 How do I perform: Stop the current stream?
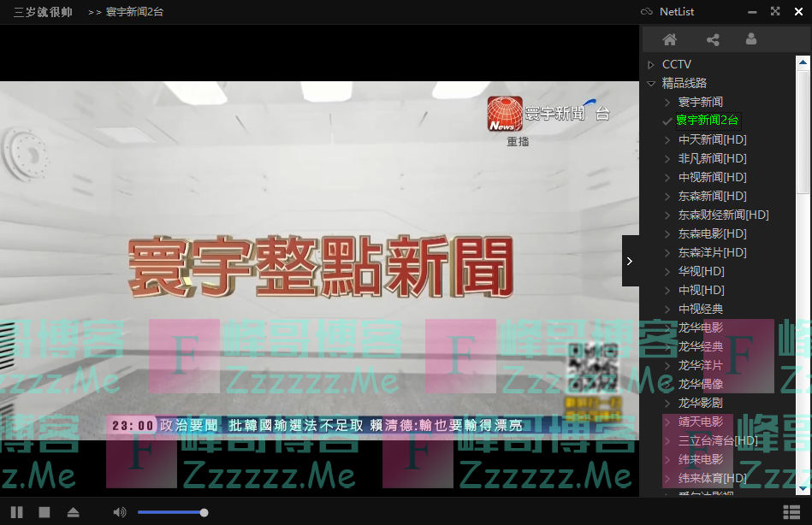44,512
